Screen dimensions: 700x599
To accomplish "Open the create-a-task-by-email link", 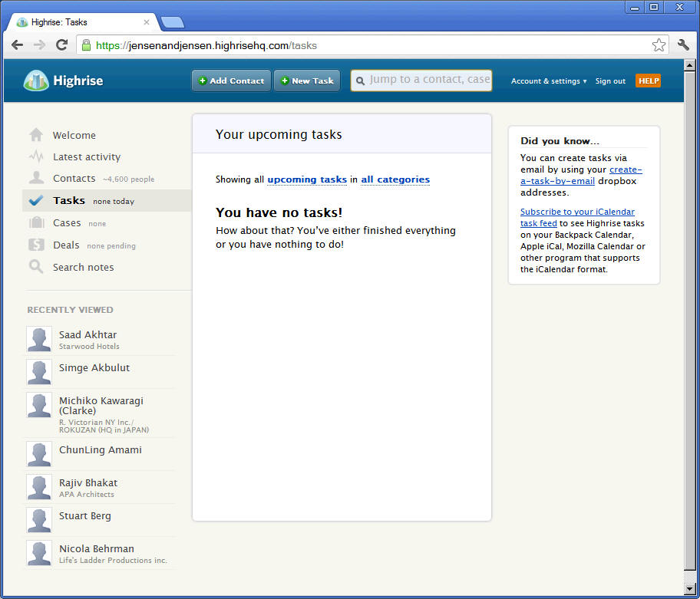I will (580, 176).
